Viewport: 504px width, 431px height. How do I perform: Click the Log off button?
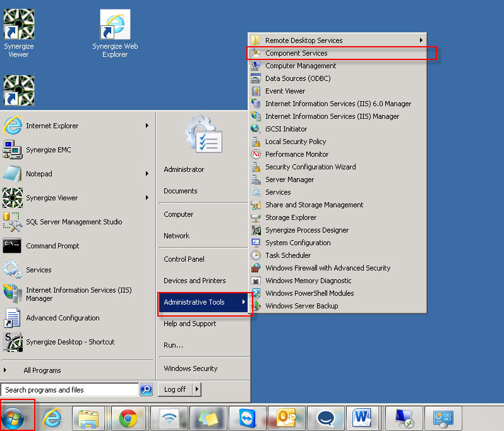(x=175, y=389)
